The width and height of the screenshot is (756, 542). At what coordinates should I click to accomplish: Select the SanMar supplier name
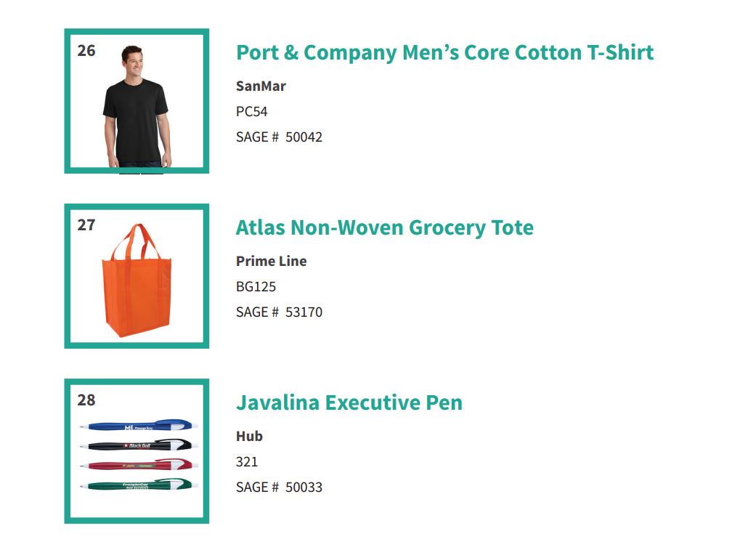coord(261,86)
